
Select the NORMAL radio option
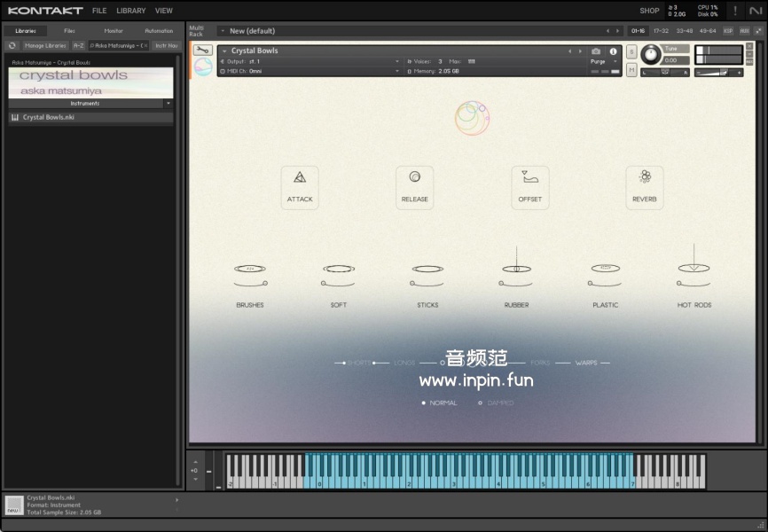point(439,403)
